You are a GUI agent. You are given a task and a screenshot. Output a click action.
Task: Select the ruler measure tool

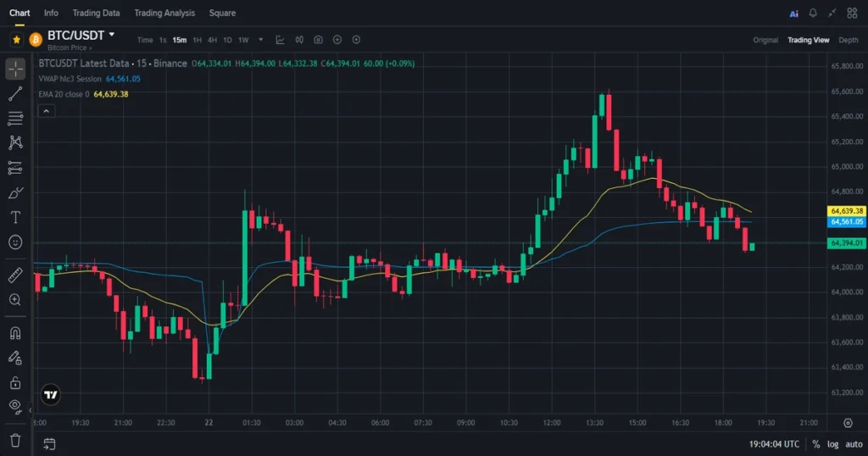(15, 275)
